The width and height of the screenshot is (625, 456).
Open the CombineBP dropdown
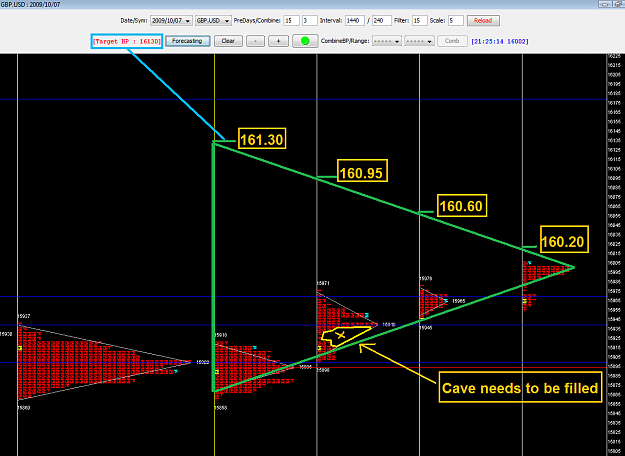[x=387, y=41]
